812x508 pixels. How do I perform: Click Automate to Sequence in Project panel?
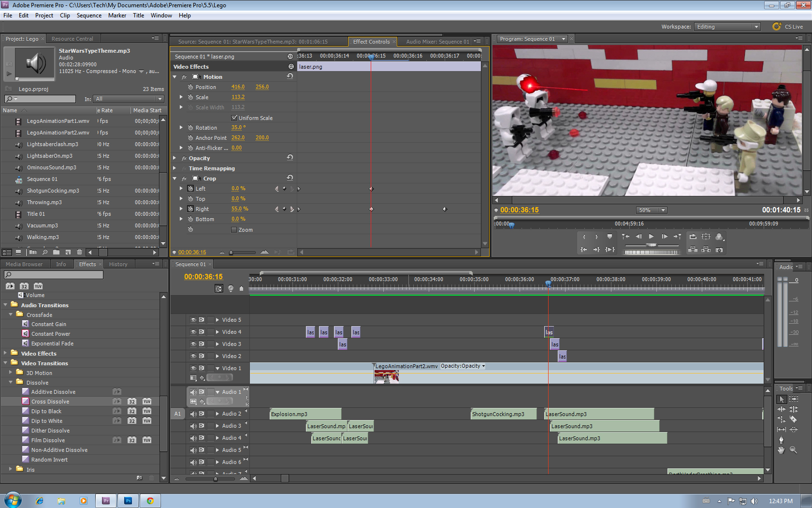[x=33, y=252]
